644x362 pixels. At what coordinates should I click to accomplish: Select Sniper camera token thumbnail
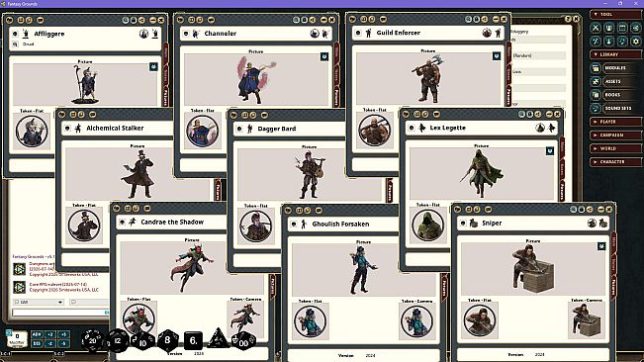586,320
